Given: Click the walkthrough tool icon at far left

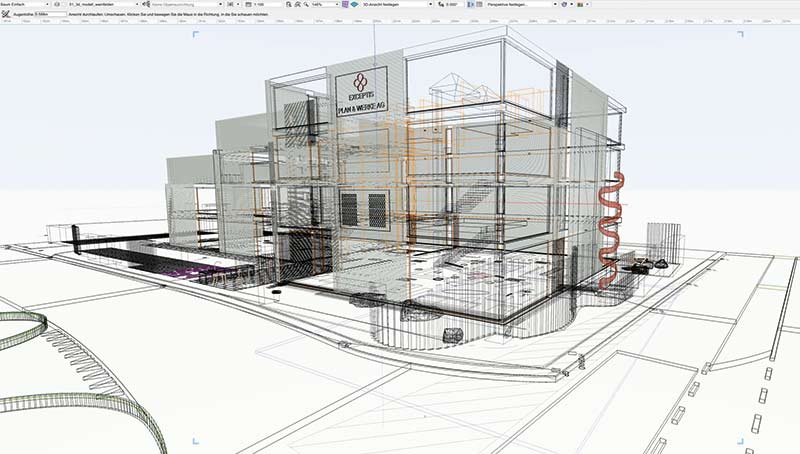Looking at the screenshot, I should [x=7, y=15].
